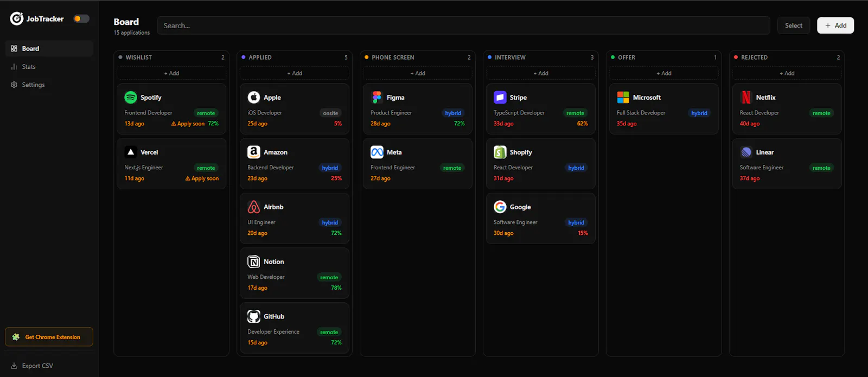Image resolution: width=868 pixels, height=377 pixels.
Task: Click the Meta logo icon
Action: tap(377, 152)
